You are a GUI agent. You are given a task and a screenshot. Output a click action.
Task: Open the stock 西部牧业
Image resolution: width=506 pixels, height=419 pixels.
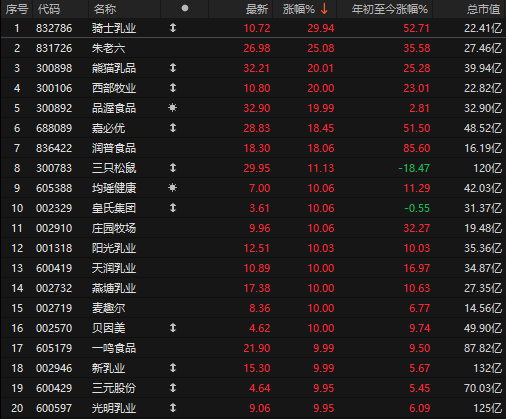(114, 88)
